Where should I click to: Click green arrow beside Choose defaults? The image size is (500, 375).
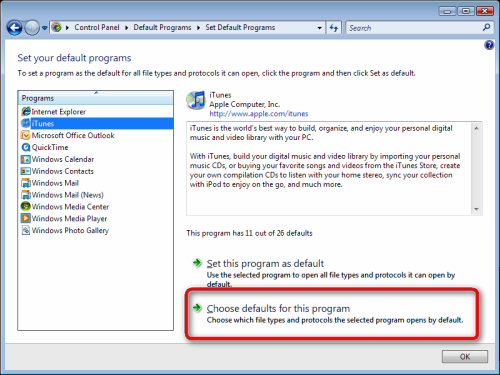coord(197,307)
